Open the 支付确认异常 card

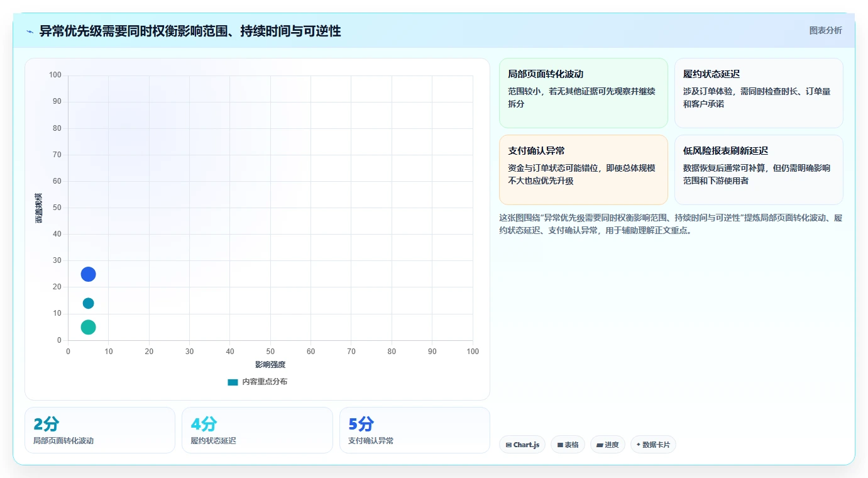583,170
